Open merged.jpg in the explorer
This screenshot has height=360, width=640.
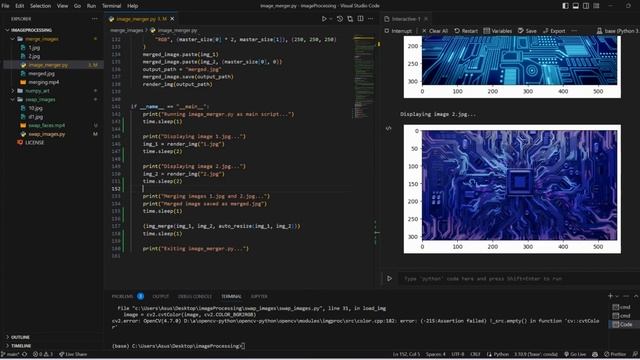[41, 73]
